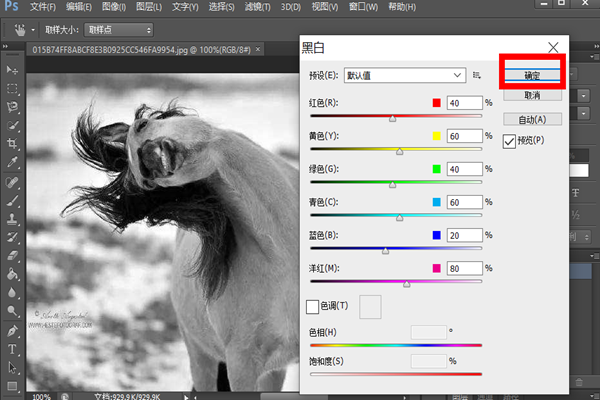
Task: Click the tint color swatch box
Action: 370,307
